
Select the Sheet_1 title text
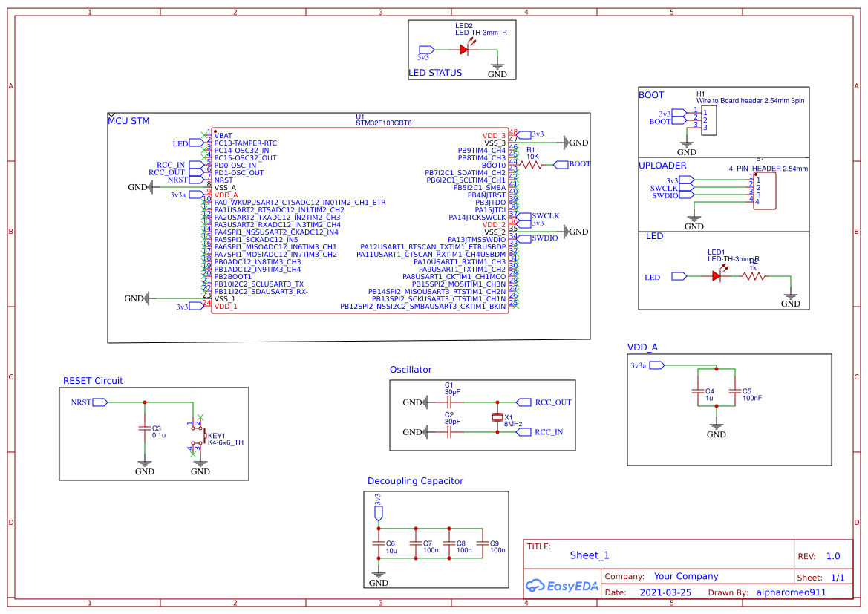click(589, 555)
